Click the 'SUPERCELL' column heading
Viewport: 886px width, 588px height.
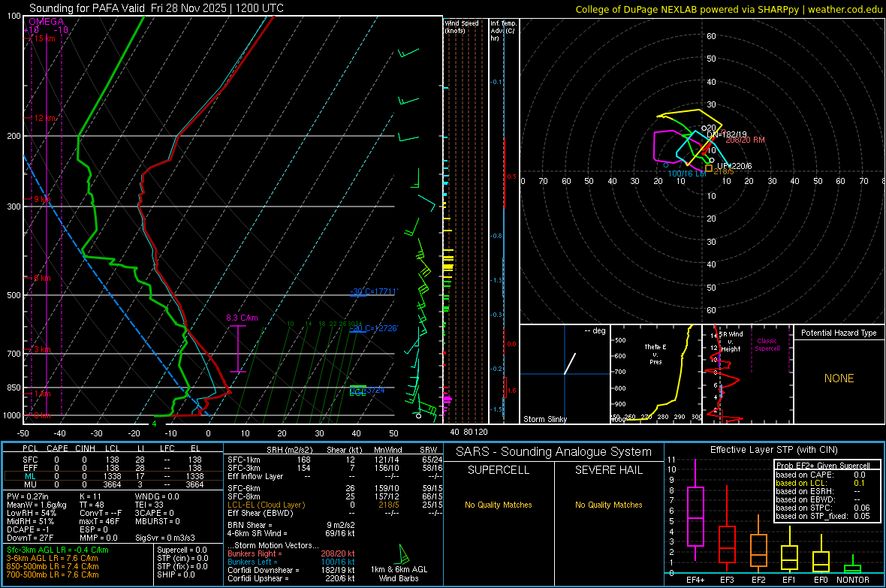[x=499, y=470]
